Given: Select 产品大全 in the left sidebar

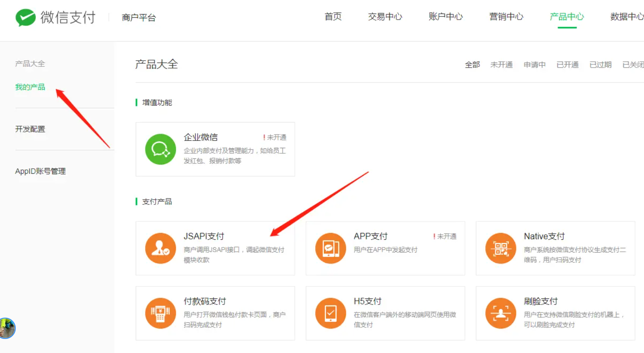Looking at the screenshot, I should click(30, 64).
